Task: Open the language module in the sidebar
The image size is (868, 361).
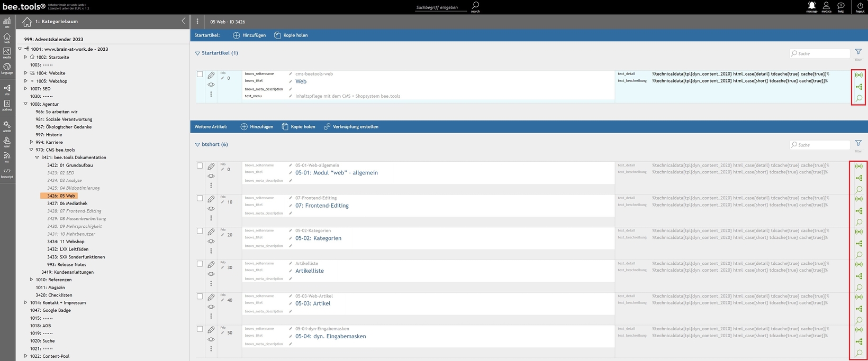Action: (7, 68)
